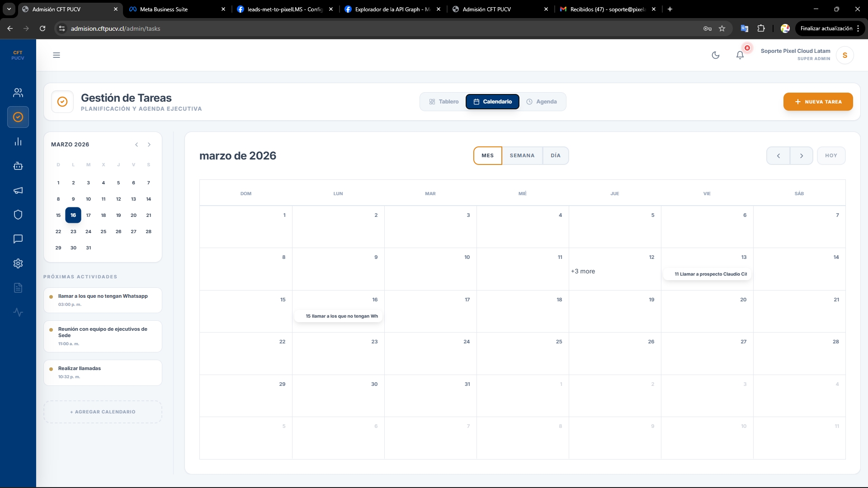The height and width of the screenshot is (488, 868).
Task: Open the megaphone campaigns icon
Action: coord(18,191)
